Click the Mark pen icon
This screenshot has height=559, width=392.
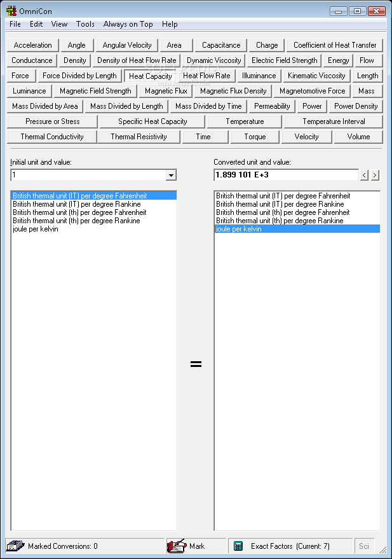pyautogui.click(x=177, y=546)
